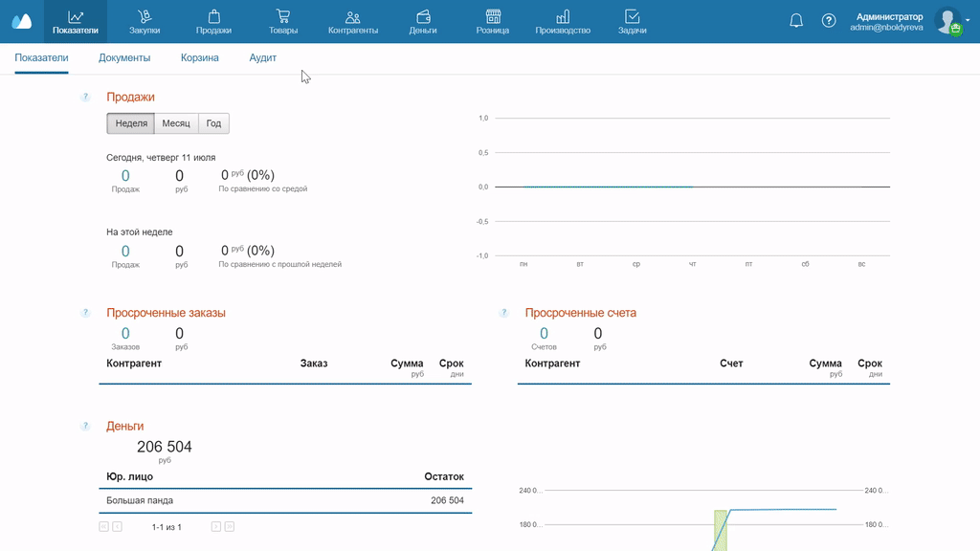Switch sales period to Год
Screen dimensions: 980x551
click(213, 123)
